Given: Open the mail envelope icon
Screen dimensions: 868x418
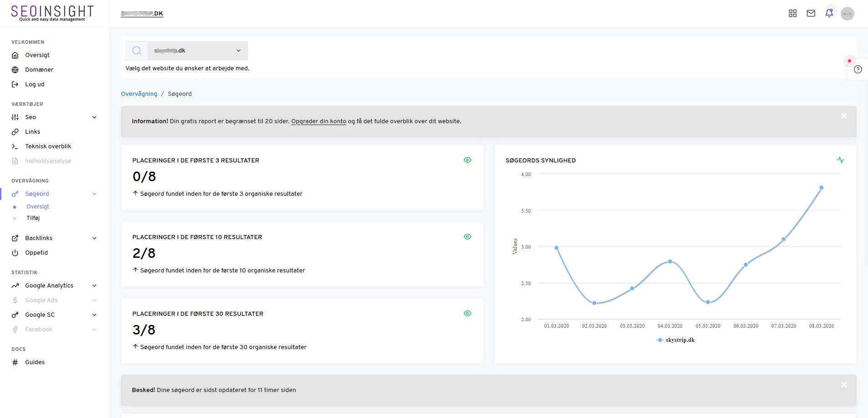Looking at the screenshot, I should click(811, 13).
